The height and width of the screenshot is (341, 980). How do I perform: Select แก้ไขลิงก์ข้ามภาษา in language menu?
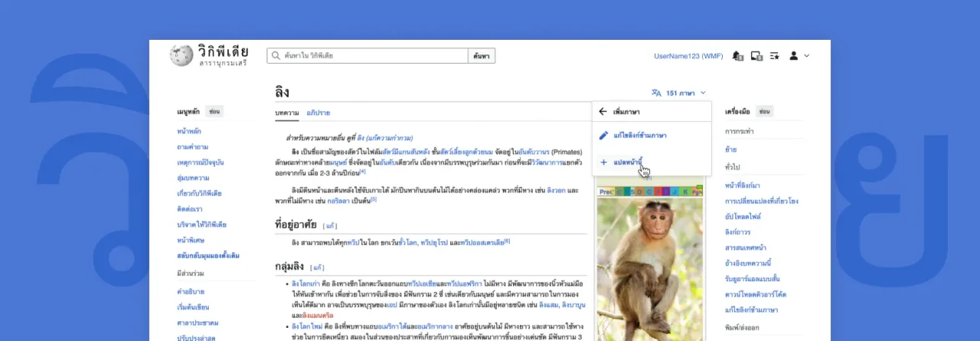tap(640, 136)
